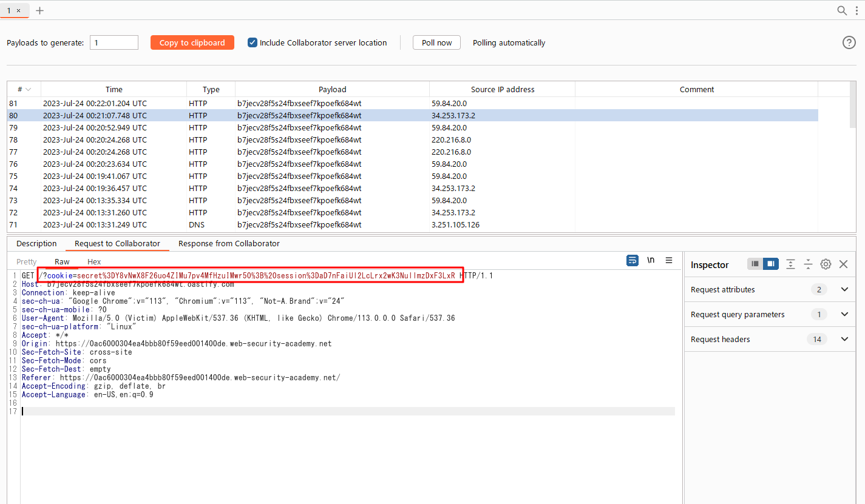Collapse all Inspector sections icon
The height and width of the screenshot is (504, 865).
coord(808,264)
